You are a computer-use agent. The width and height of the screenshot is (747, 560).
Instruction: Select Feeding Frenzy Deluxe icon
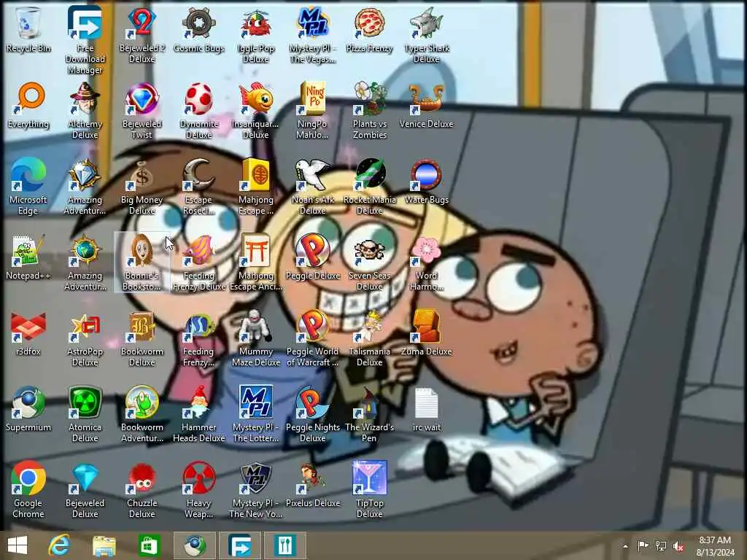198,262
